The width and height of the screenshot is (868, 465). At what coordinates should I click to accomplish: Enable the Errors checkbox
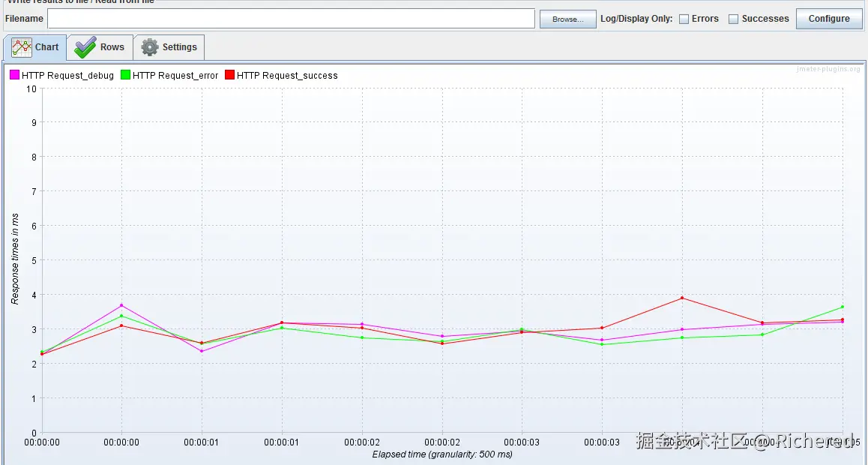(x=684, y=19)
